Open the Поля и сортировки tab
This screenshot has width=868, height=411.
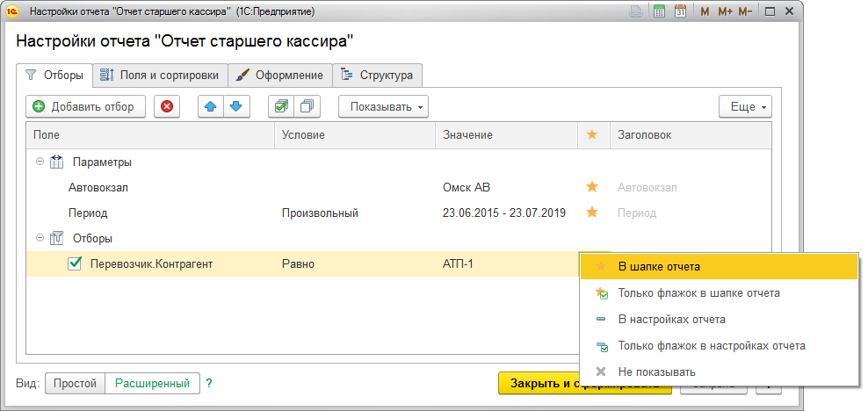click(160, 76)
